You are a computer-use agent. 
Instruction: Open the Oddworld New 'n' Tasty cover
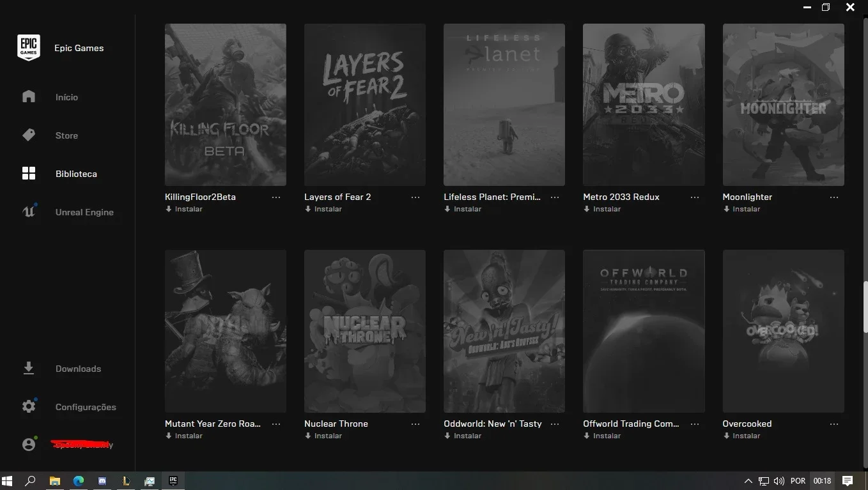(x=504, y=331)
